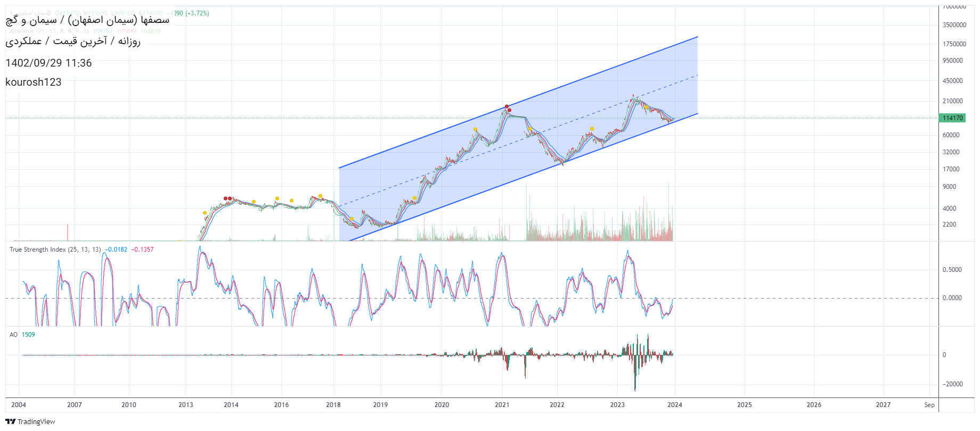Click the 450000 price scale label
Screen dimensions: 980x431
pos(953,81)
